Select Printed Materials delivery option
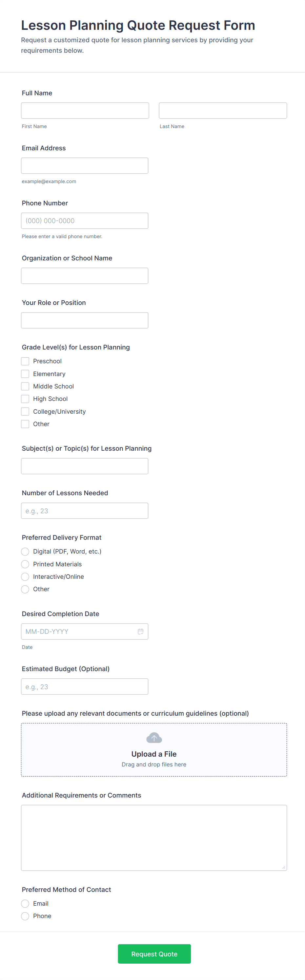 click(x=25, y=564)
